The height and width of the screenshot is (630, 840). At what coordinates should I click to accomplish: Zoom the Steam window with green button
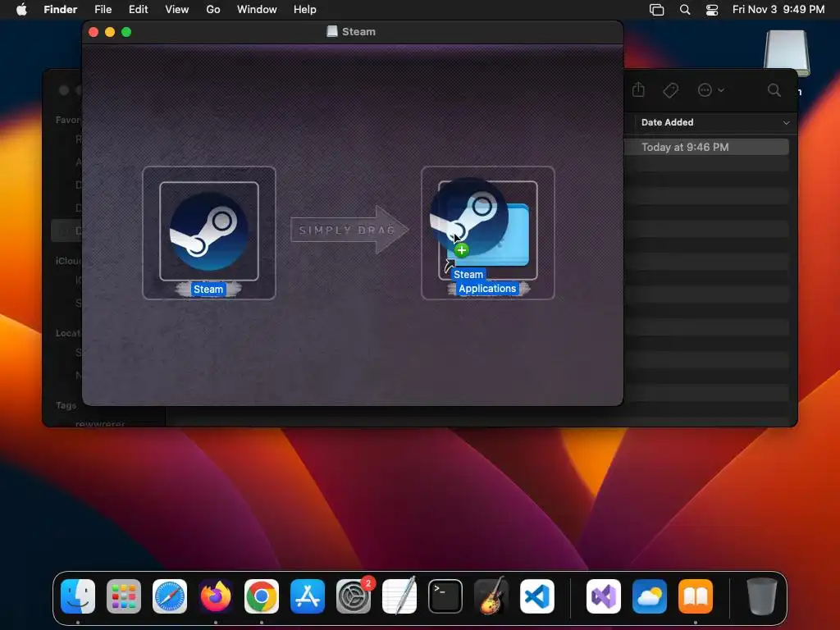(126, 32)
